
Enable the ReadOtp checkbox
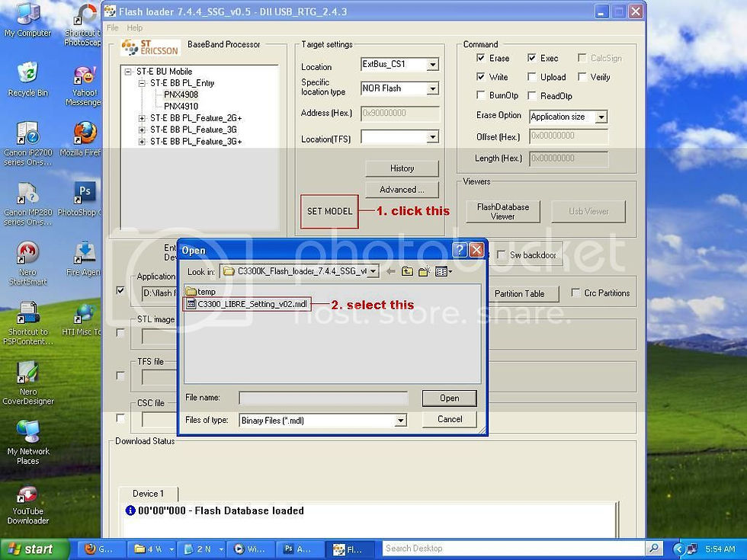click(x=532, y=95)
